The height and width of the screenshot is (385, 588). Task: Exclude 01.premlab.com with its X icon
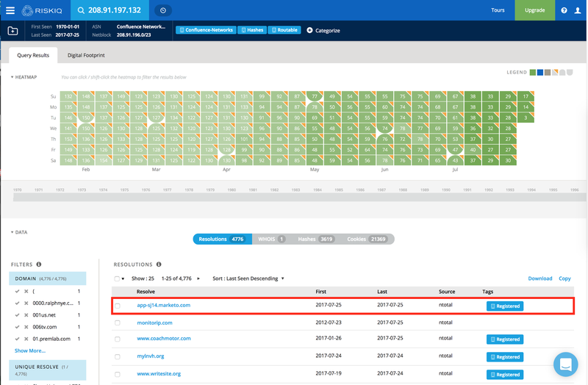[x=26, y=339]
